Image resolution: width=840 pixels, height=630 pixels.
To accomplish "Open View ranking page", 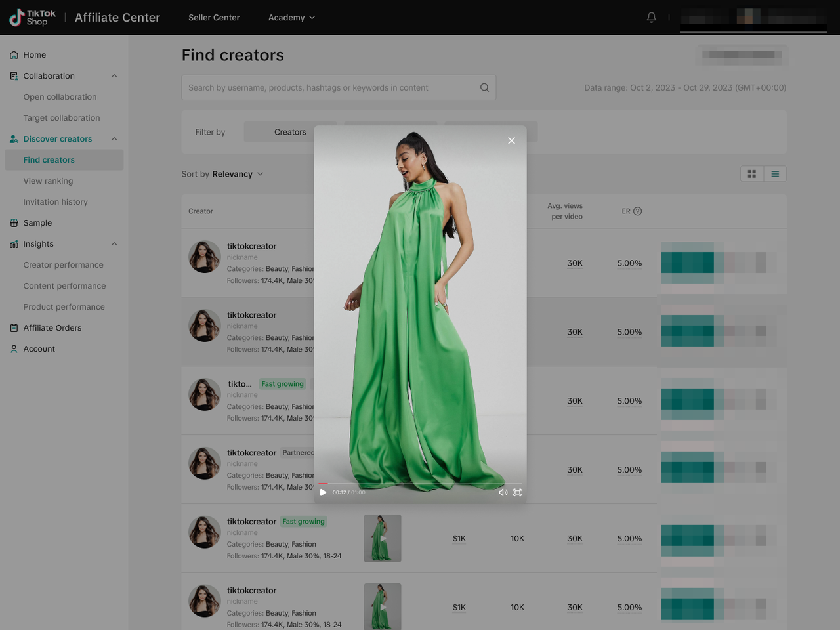I will [x=48, y=181].
